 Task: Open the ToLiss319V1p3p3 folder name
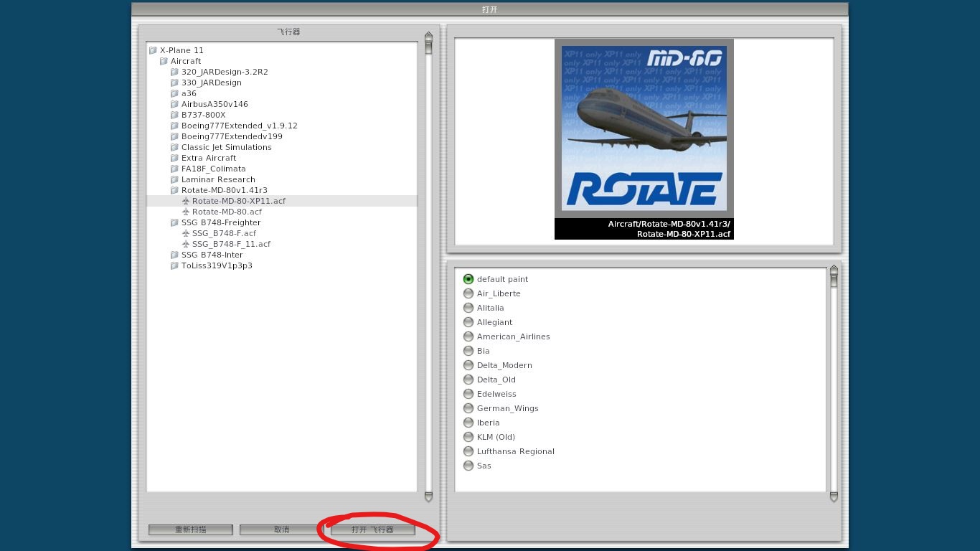pyautogui.click(x=217, y=265)
